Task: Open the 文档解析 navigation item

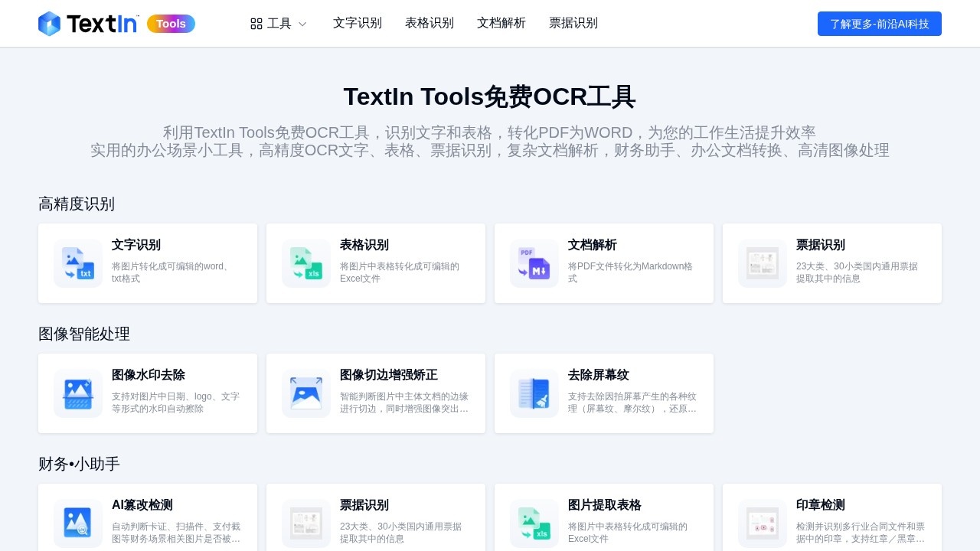Action: (x=501, y=23)
